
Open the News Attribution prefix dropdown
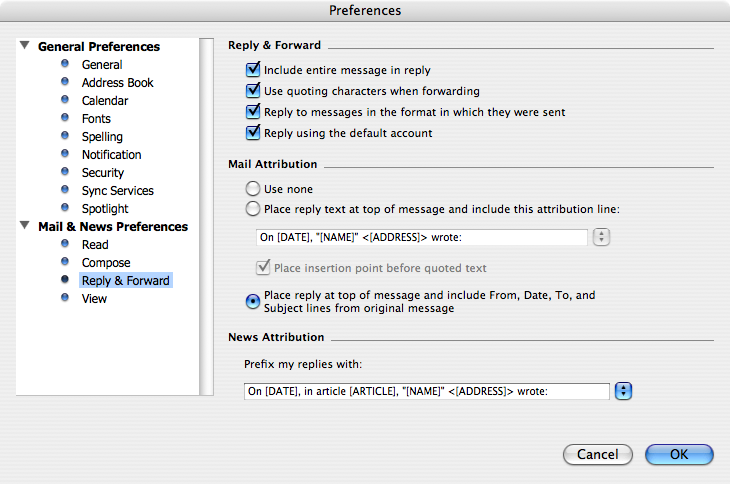pyautogui.click(x=623, y=391)
